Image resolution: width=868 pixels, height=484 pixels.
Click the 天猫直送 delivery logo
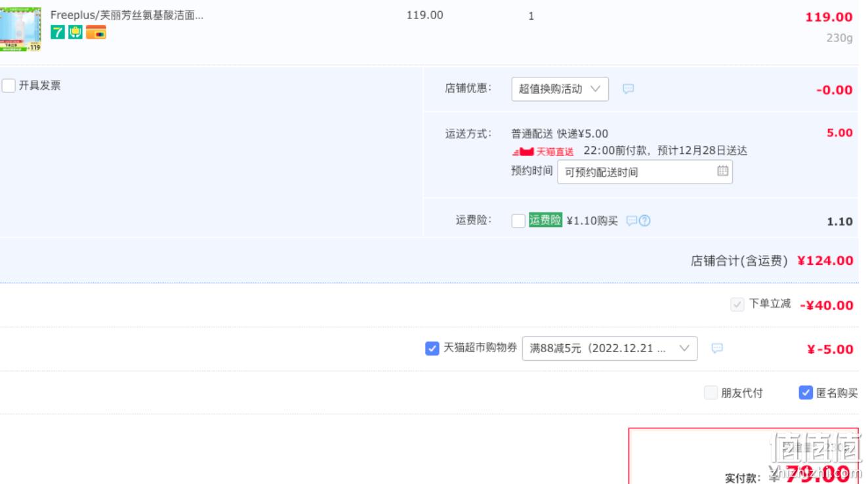point(543,151)
